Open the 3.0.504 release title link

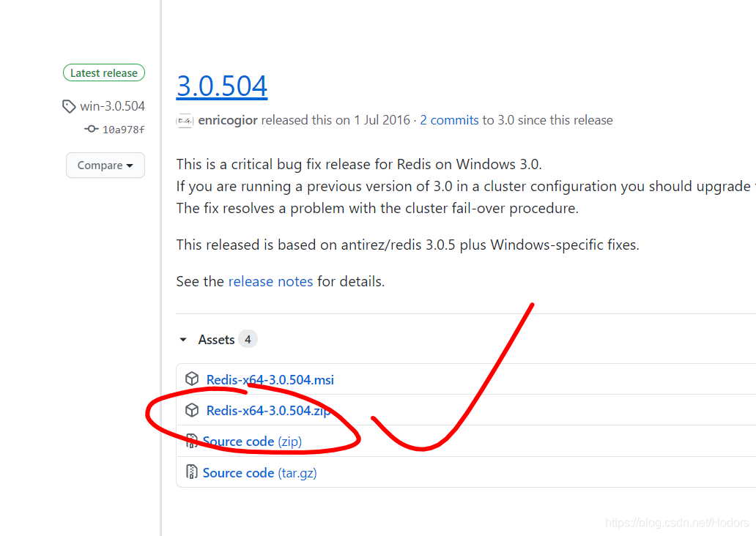click(x=222, y=86)
